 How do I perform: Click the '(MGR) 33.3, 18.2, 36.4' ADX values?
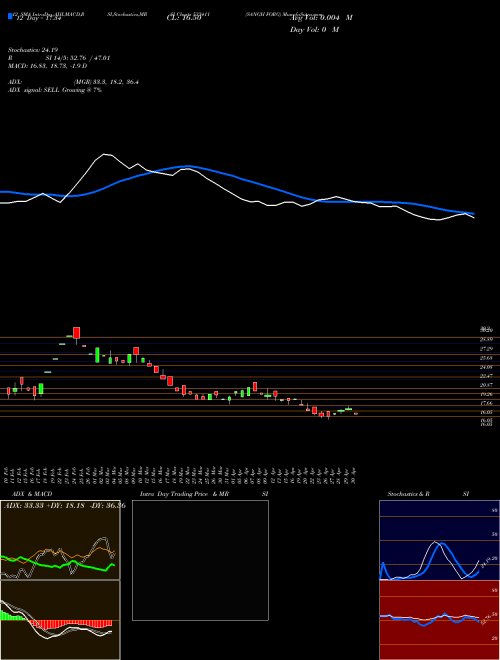pyautogui.click(x=106, y=82)
